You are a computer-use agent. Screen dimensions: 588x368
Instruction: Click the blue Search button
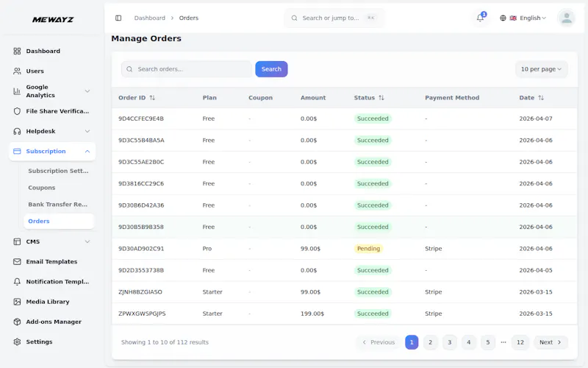[271, 69]
